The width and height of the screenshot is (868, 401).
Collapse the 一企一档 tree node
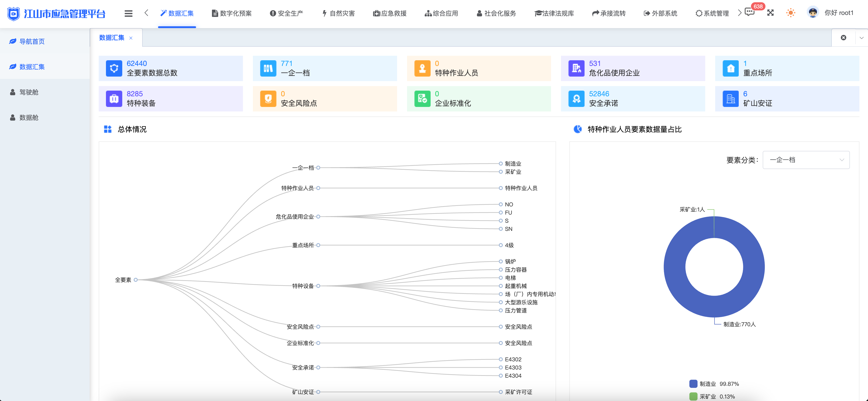point(318,168)
